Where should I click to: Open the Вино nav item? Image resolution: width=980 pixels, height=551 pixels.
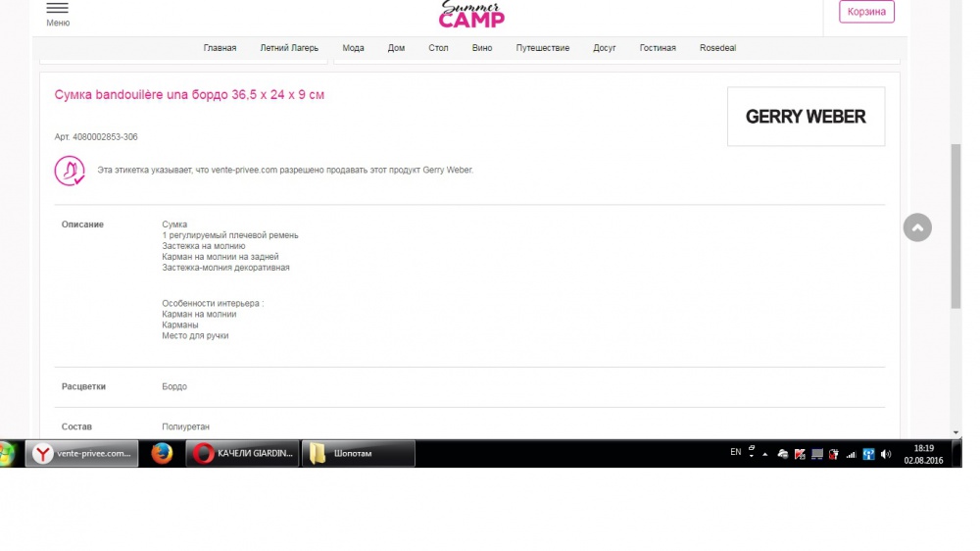(x=482, y=48)
